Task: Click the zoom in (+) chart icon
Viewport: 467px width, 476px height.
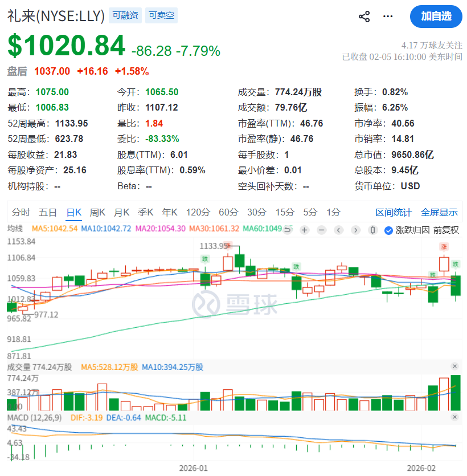Action: click(x=304, y=230)
